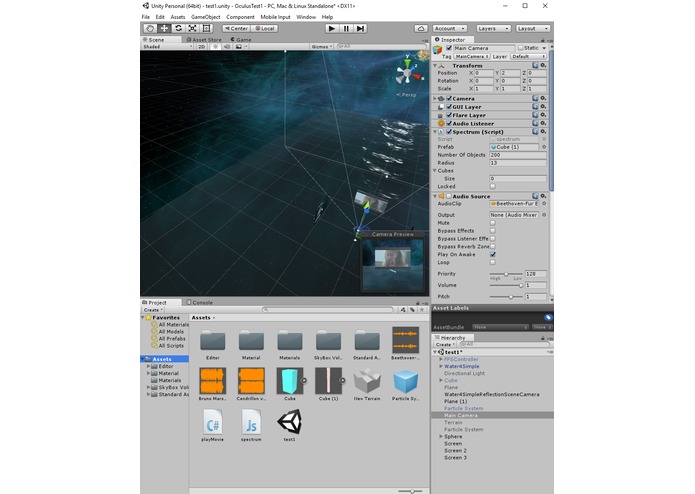This screenshot has width=695, height=494.
Task: Open the Tag MainCamera dropdown
Action: (x=471, y=57)
